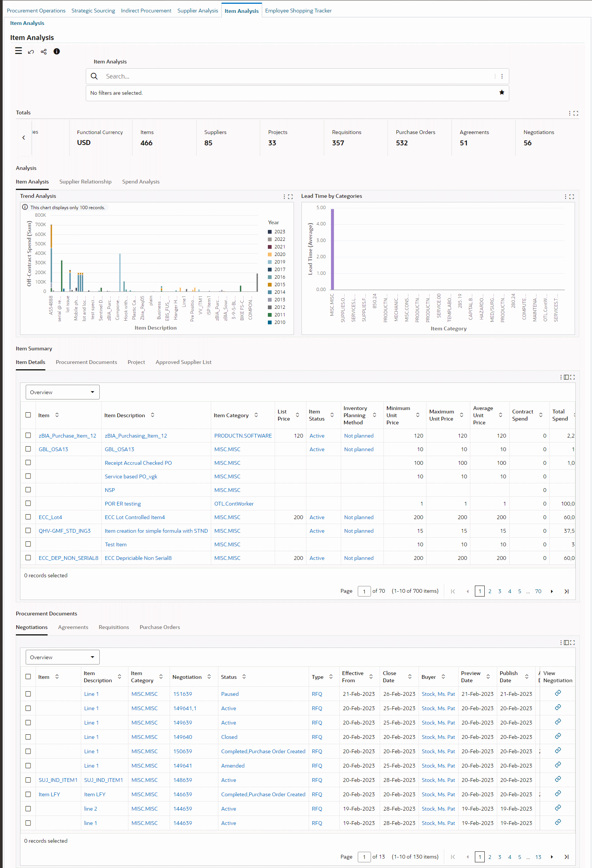Sort by List Price column
This screenshot has width=592, height=868.
pos(297,415)
